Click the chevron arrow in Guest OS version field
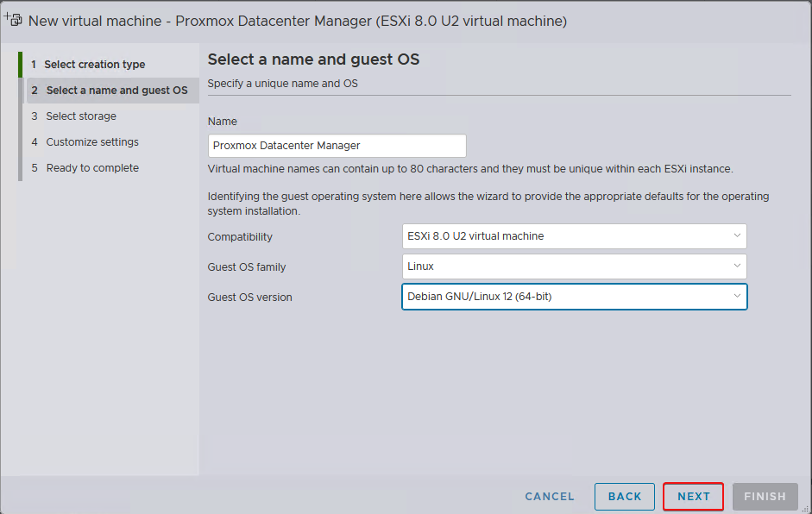The image size is (812, 514). click(736, 296)
